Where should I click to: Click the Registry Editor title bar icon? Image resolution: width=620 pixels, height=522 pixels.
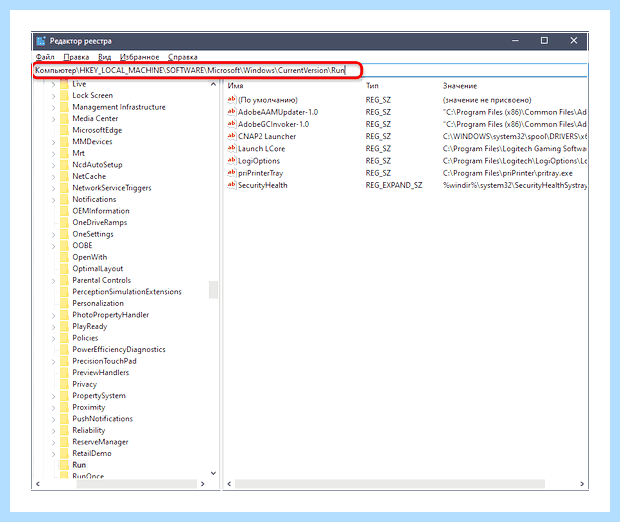point(41,41)
